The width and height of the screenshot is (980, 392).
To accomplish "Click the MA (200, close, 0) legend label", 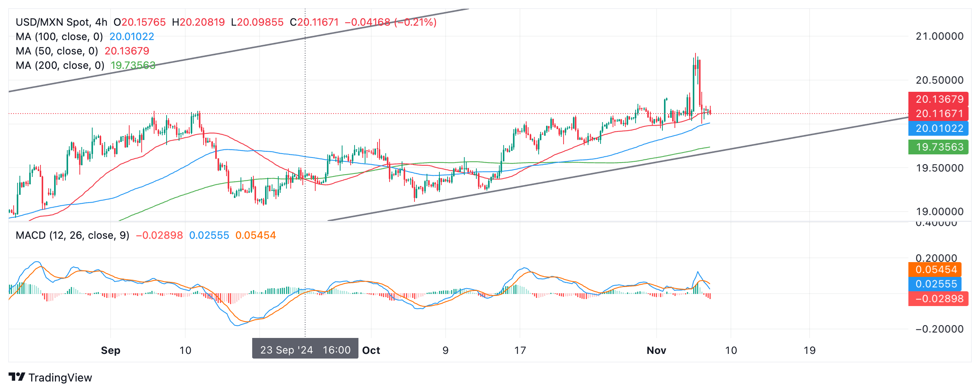I will point(60,65).
